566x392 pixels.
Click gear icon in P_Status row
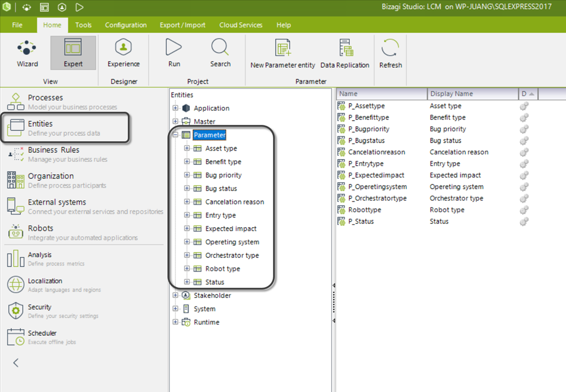[524, 222]
